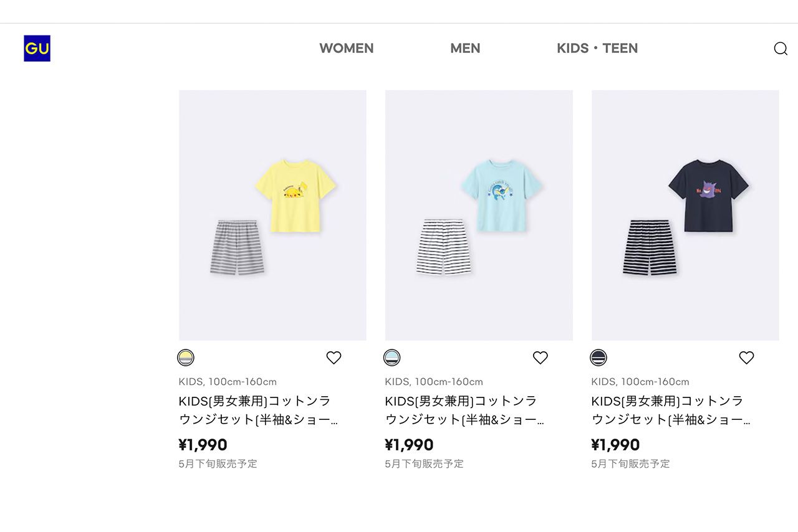Screen dimensions: 798x532
Task: Select the yellow color swatch
Action: 185,358
